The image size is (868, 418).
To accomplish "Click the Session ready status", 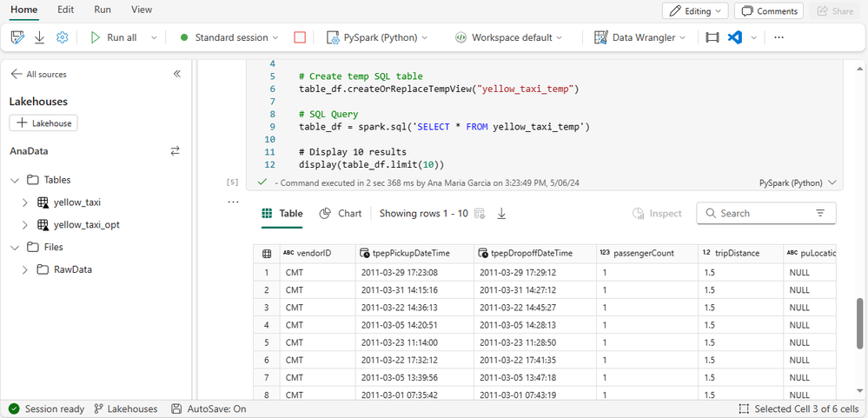I will pos(47,409).
